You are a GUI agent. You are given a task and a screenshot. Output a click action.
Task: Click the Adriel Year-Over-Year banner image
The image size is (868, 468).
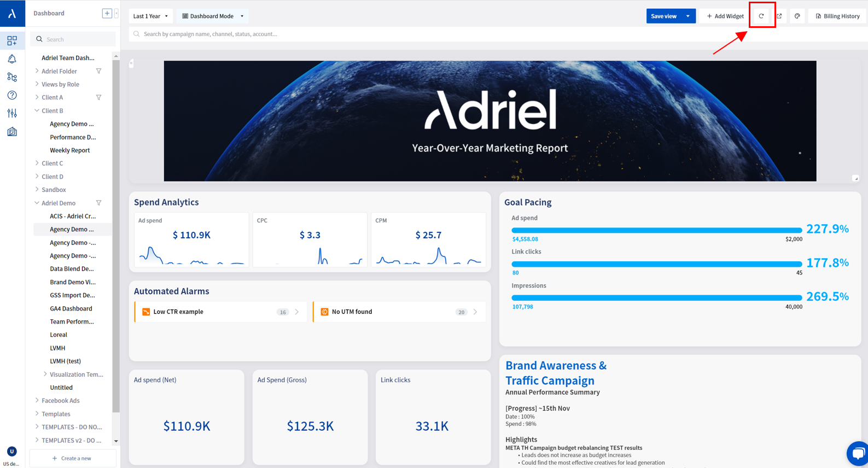pos(490,121)
